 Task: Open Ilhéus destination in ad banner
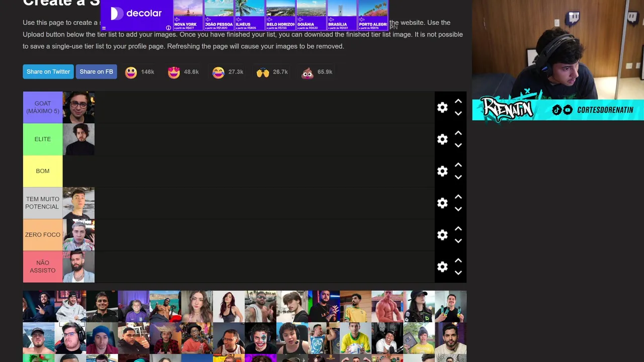click(x=250, y=15)
